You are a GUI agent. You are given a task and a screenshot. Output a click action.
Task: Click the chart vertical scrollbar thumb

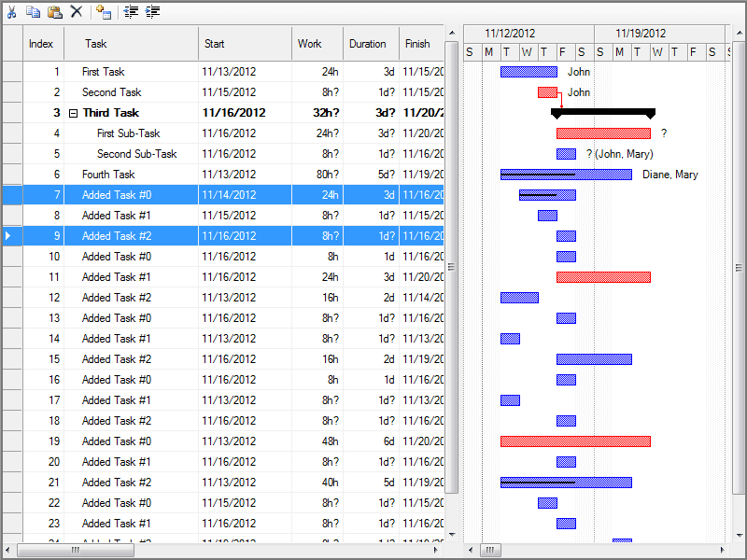tap(739, 268)
